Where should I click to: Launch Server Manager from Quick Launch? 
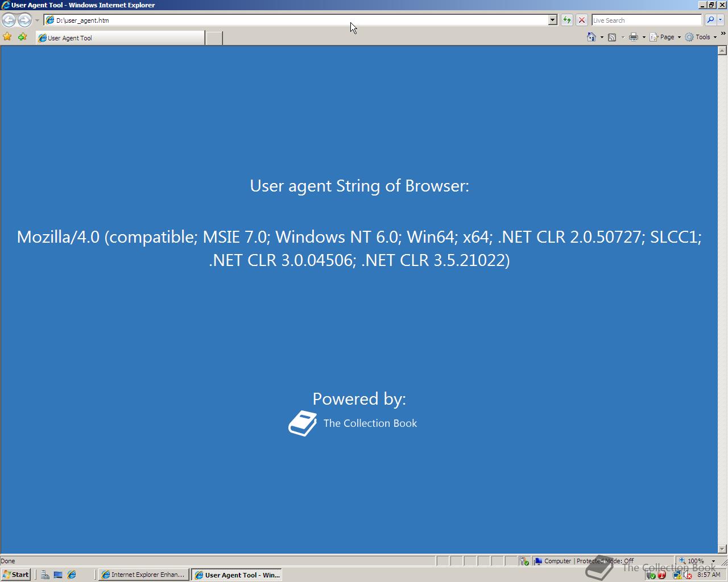click(x=45, y=575)
